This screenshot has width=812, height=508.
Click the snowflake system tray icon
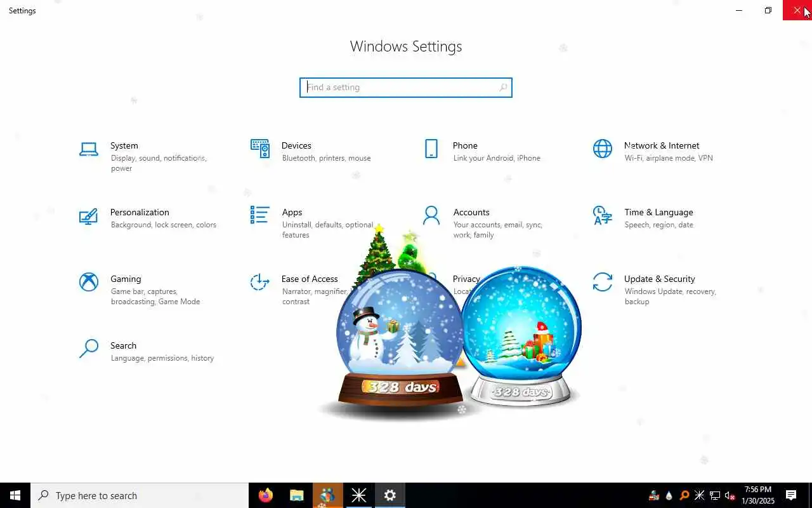coord(699,495)
